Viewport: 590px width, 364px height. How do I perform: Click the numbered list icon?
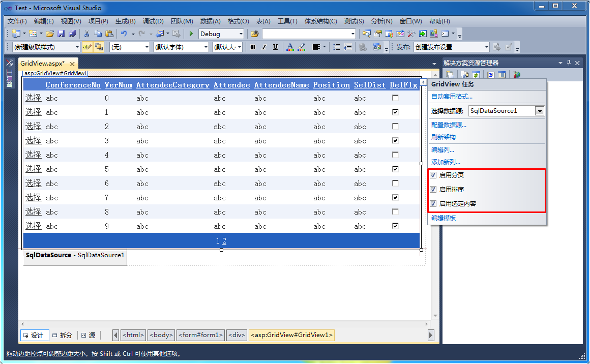click(x=348, y=47)
